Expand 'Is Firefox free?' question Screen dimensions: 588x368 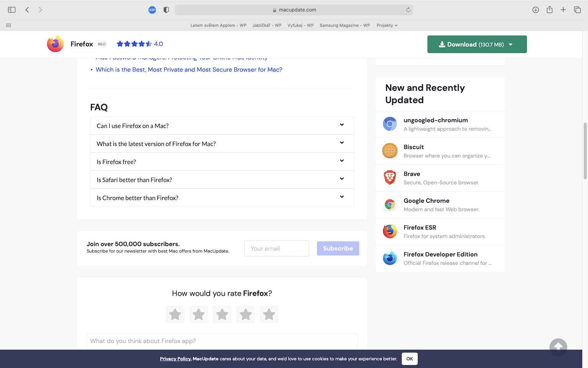coord(222,162)
